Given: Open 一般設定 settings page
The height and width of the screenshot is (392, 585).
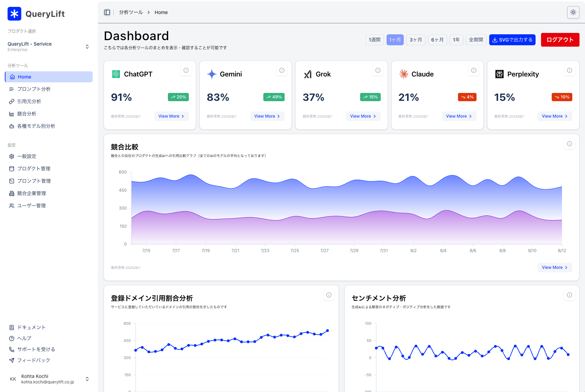Looking at the screenshot, I should coord(49,156).
